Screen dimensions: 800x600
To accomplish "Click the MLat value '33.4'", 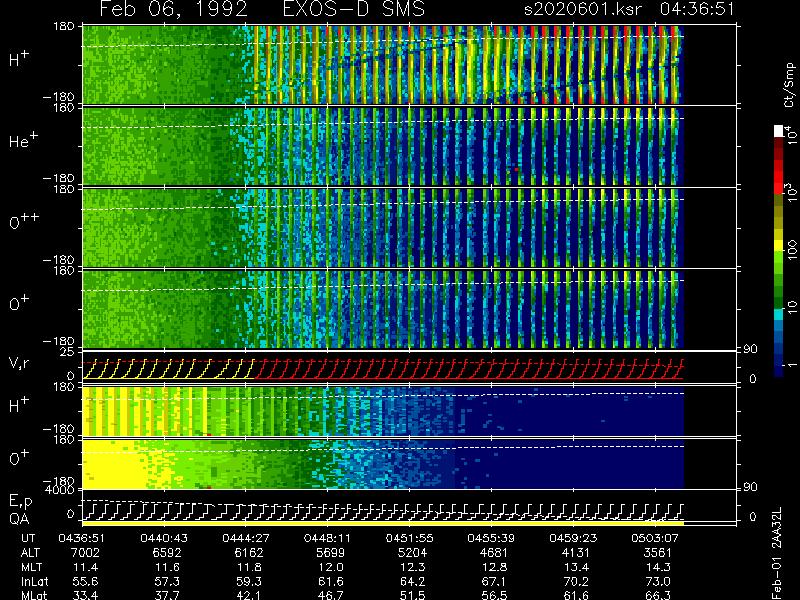I will click(86, 595).
